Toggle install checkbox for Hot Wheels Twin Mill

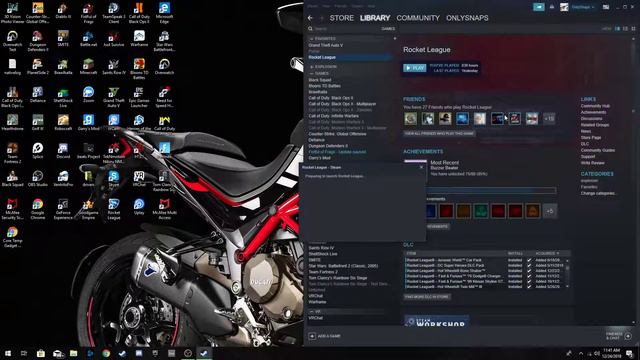(x=529, y=287)
